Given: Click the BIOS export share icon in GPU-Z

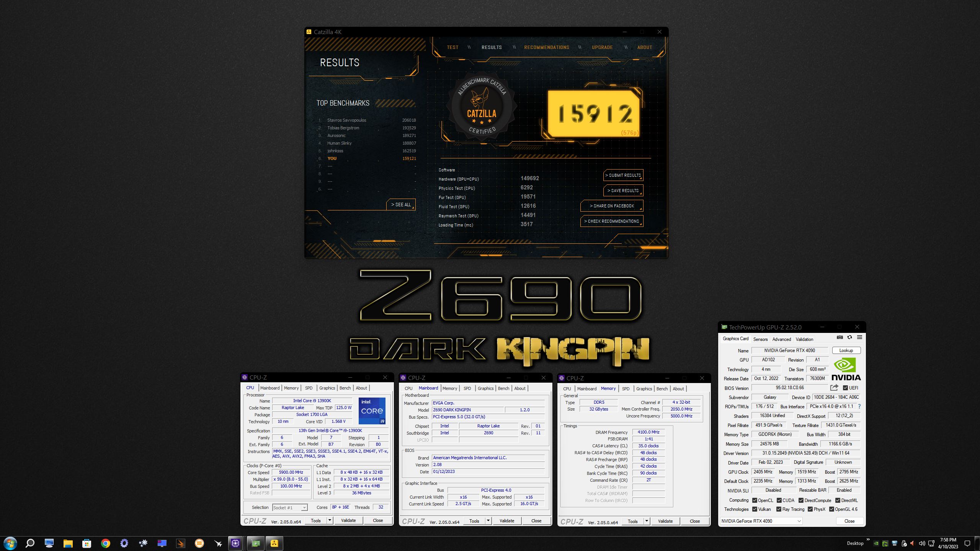Looking at the screenshot, I should point(834,388).
